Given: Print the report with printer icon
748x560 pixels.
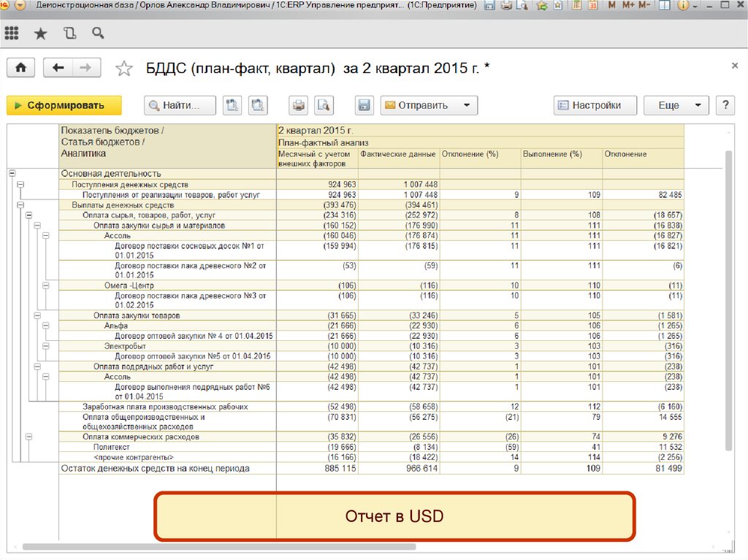Looking at the screenshot, I should pos(299,105).
